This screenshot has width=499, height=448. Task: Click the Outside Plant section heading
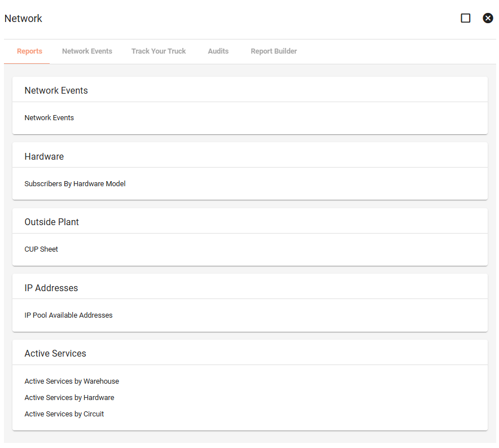pyautogui.click(x=51, y=222)
